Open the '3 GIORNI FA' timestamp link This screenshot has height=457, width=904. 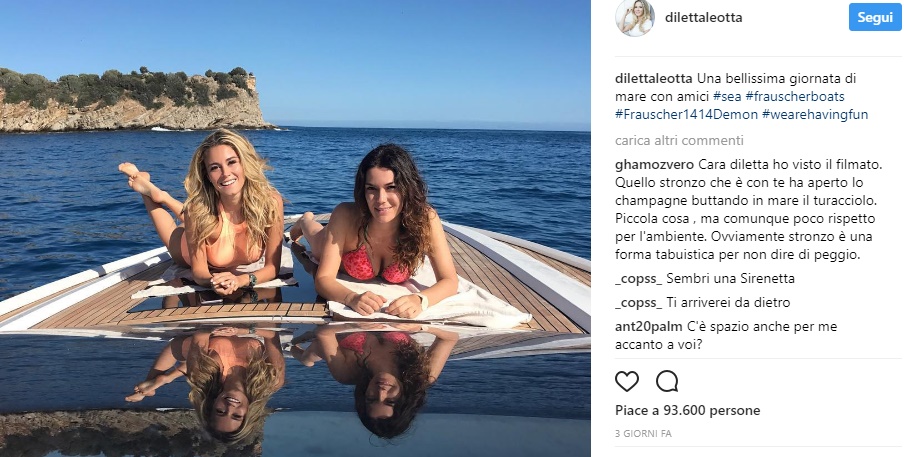click(643, 433)
